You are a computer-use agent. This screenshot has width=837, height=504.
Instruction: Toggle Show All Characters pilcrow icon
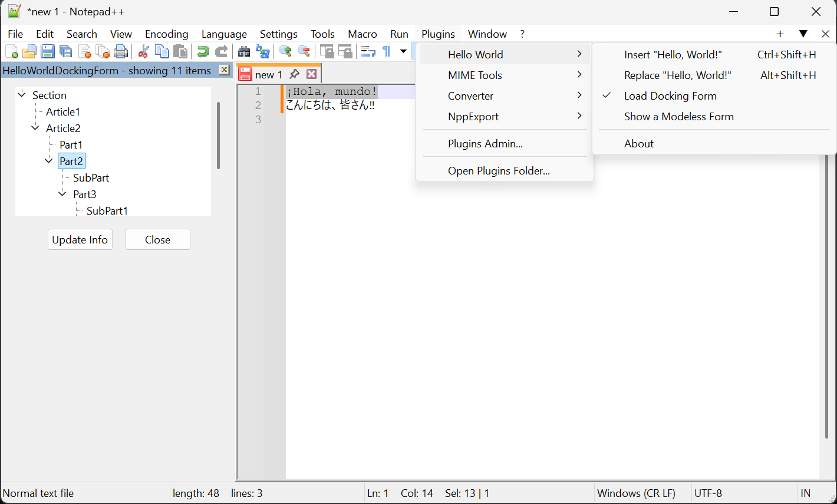(x=386, y=51)
